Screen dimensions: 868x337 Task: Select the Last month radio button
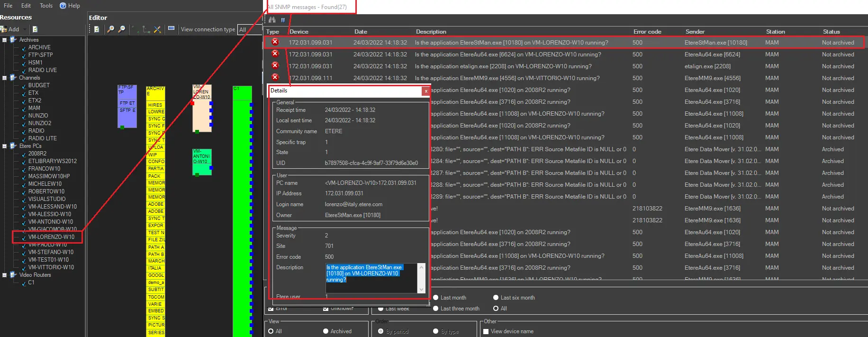click(436, 298)
